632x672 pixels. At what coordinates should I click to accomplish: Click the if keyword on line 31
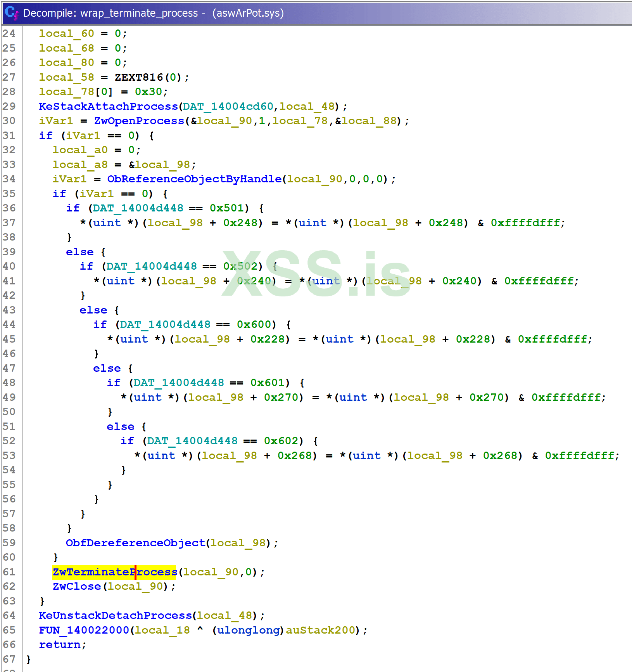coord(45,135)
